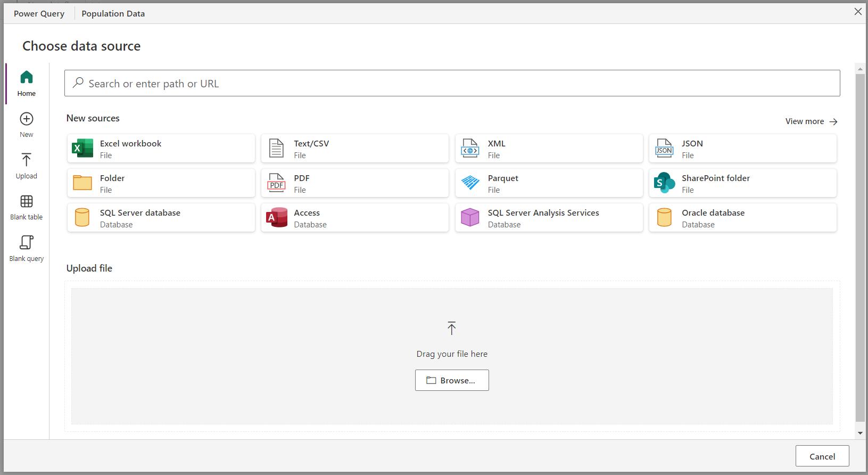Click the SQL Server Analysis Services text
Image resolution: width=868 pixels, height=475 pixels.
pyautogui.click(x=543, y=212)
